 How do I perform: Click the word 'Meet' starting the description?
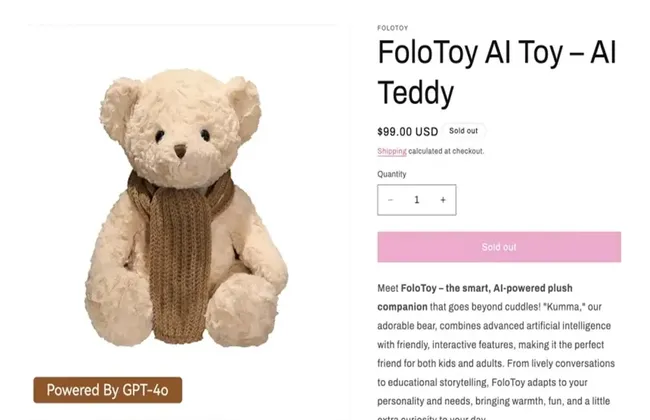click(x=388, y=288)
